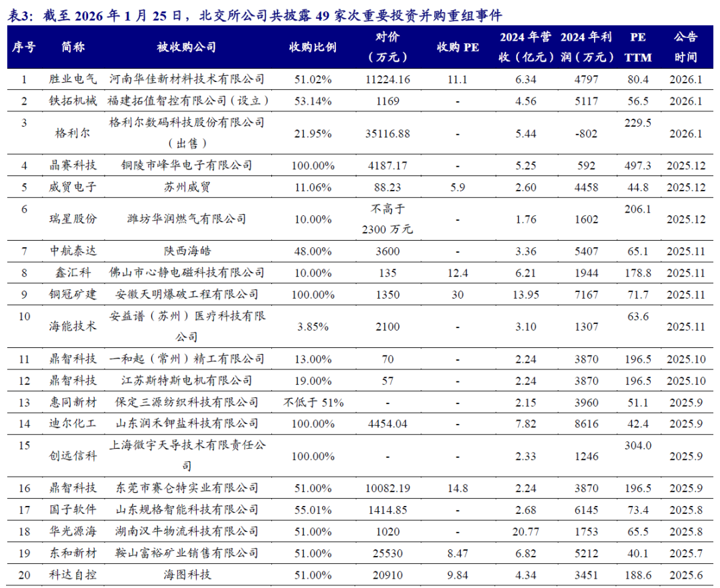Screen dimensions: 720x588
Task: Click the 海图科技 target company cell
Action: (x=187, y=575)
